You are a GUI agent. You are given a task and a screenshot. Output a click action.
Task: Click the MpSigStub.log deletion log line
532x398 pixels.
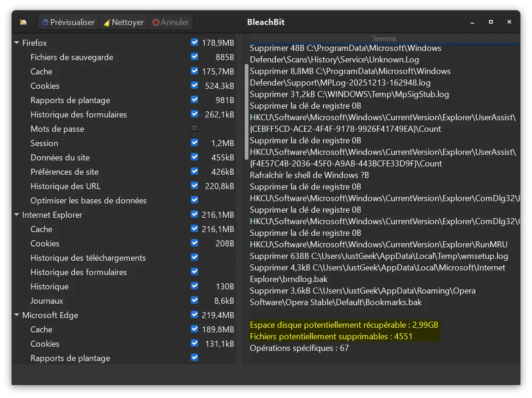[350, 94]
